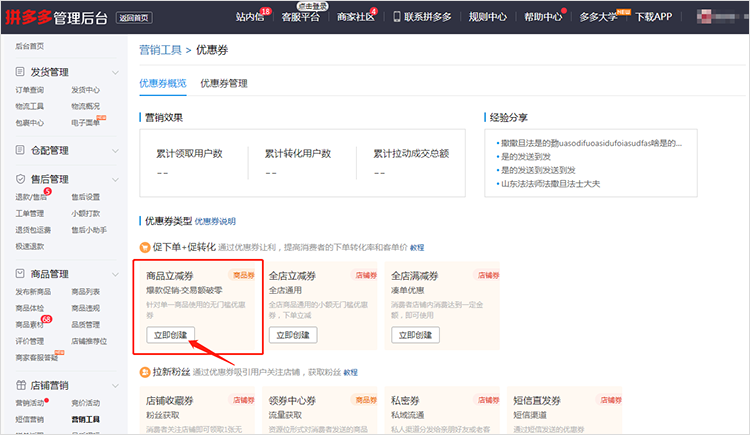Open 发布新商品 in the sidebar
750x435 pixels.
(33, 292)
